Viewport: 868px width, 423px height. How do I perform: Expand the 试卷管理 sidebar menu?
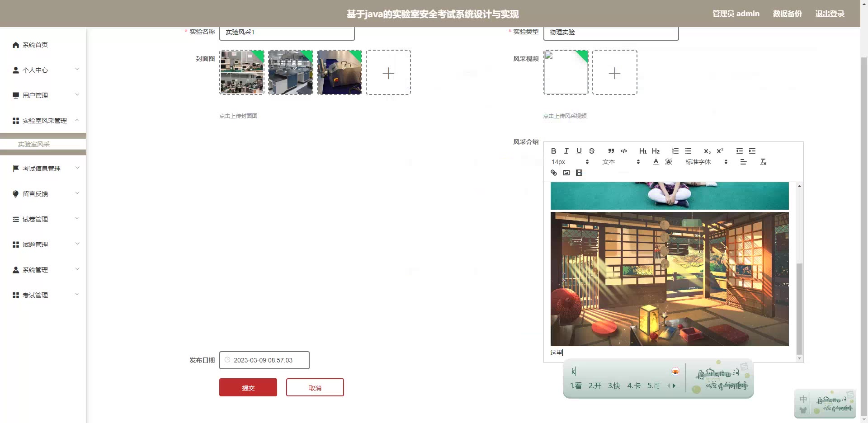coord(43,219)
